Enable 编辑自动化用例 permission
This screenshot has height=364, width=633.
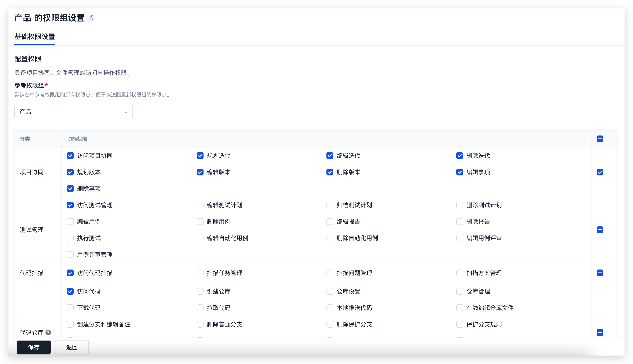coord(200,238)
